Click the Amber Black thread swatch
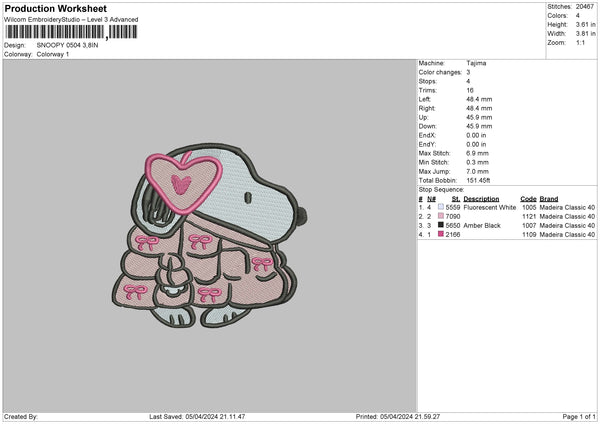 441,225
